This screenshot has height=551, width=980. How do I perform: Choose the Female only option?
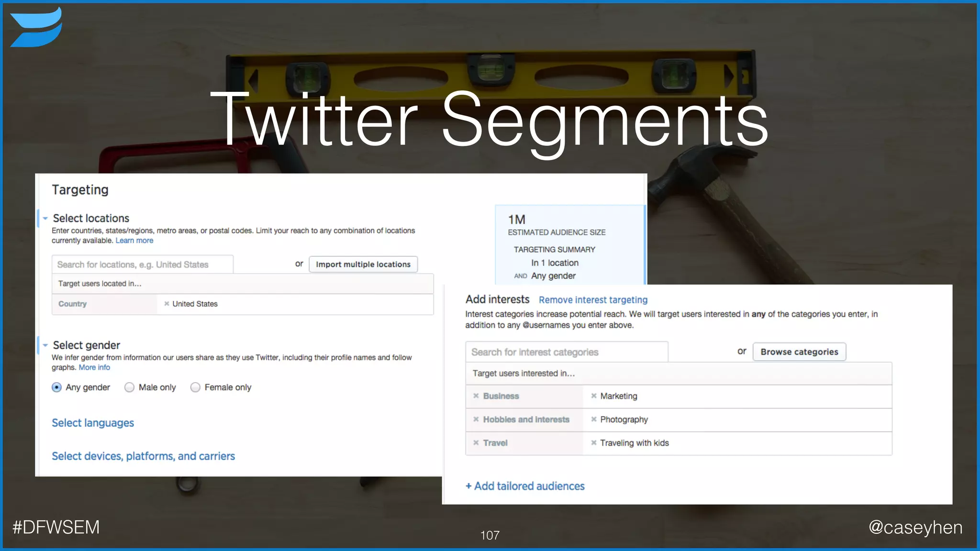[x=195, y=387]
